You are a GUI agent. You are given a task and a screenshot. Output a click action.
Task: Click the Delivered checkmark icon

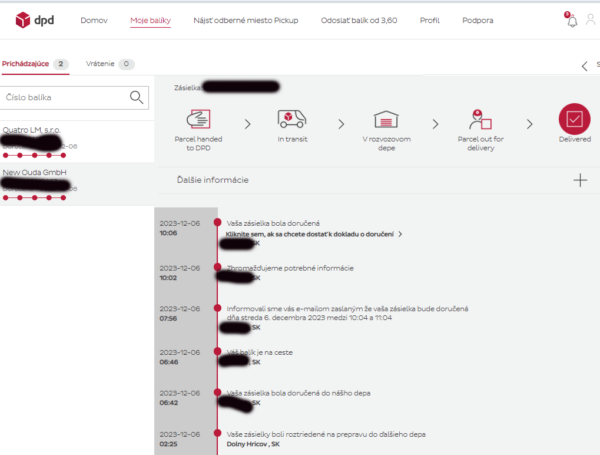575,120
